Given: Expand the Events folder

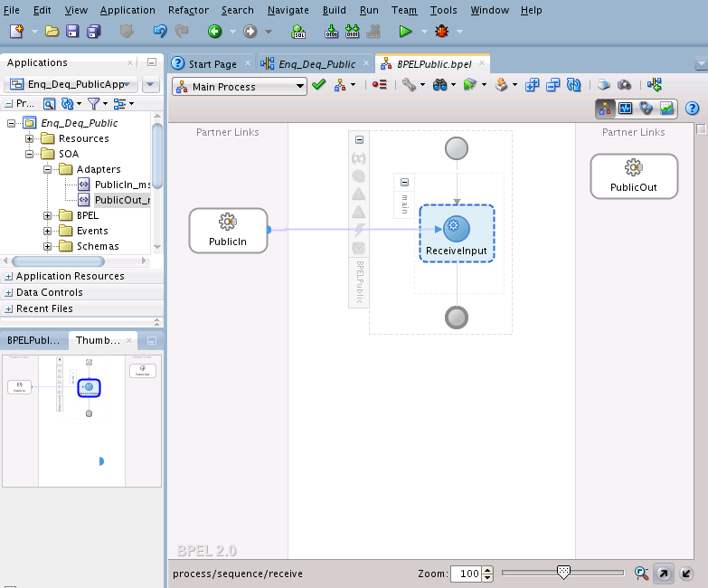Looking at the screenshot, I should pyautogui.click(x=47, y=231).
